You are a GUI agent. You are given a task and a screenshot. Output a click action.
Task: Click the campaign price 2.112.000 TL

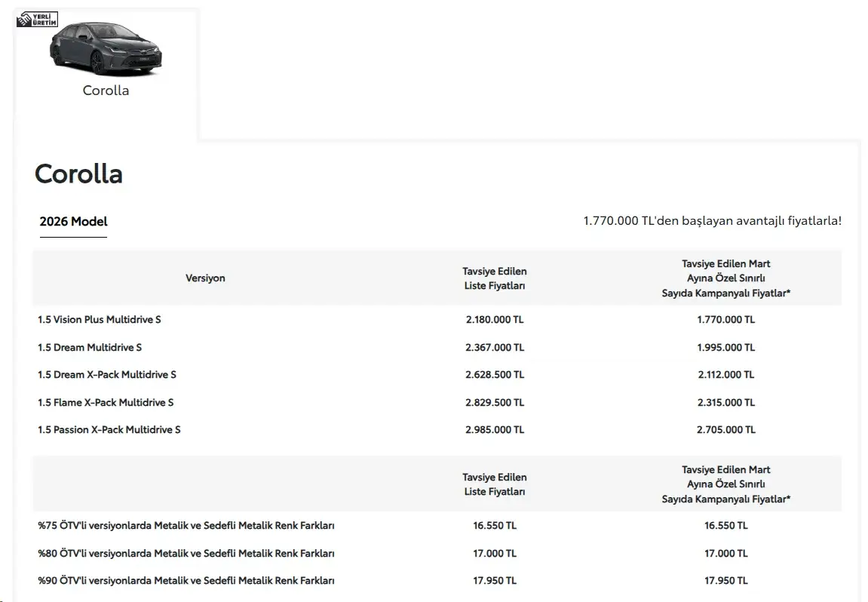(725, 374)
